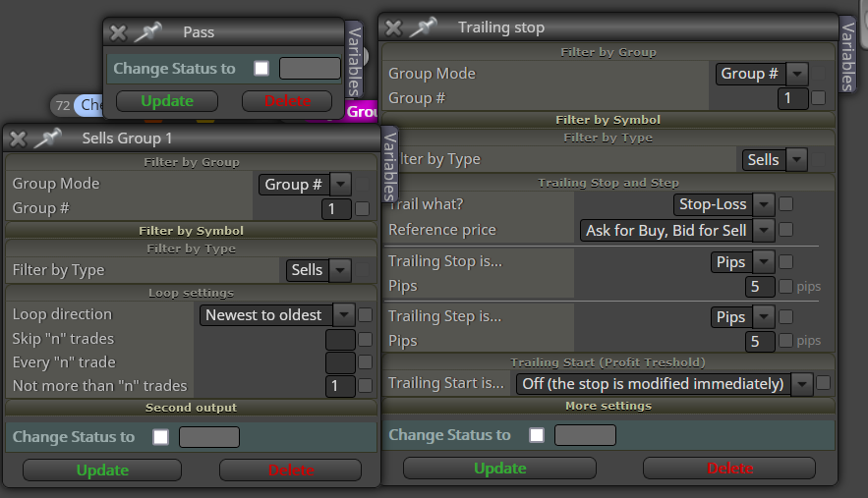The width and height of the screenshot is (868, 498).
Task: Click Not more than "n" trades input field
Action: (x=340, y=386)
